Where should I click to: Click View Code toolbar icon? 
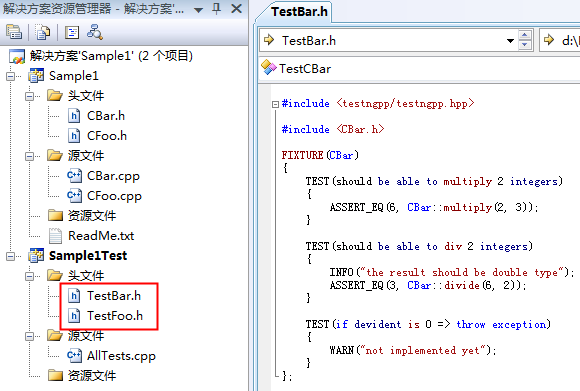coord(72,33)
